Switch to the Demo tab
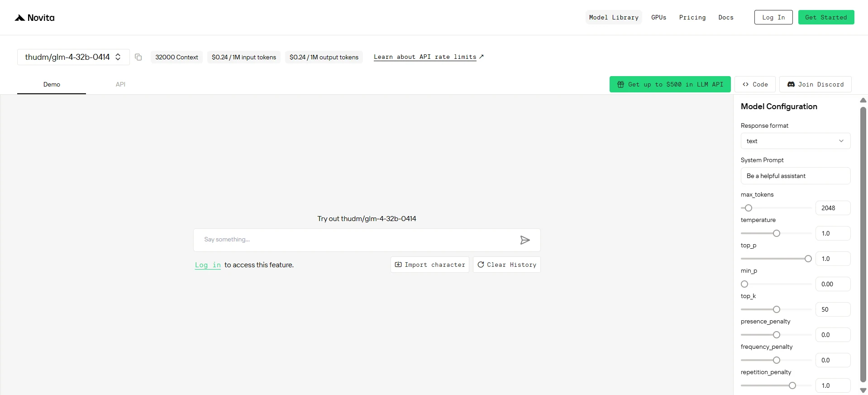Viewport: 868px width, 395px height. pos(52,84)
